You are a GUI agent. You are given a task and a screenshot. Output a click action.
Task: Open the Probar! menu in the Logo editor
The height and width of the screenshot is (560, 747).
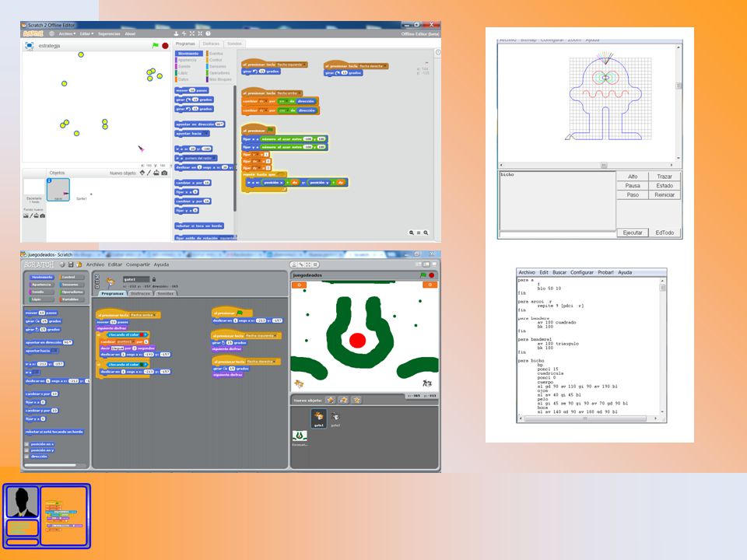click(x=605, y=272)
